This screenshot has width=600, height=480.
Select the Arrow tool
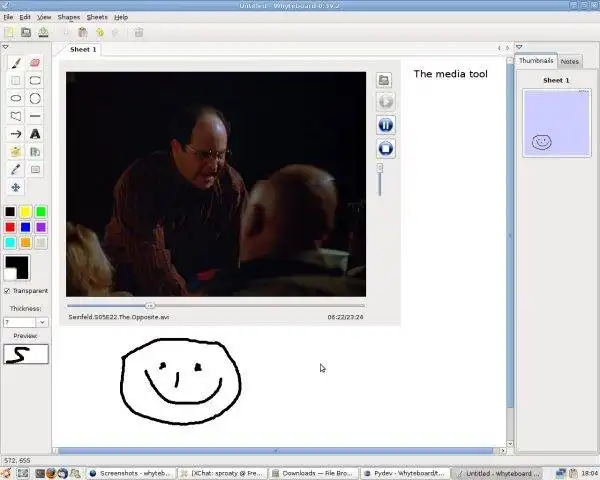[x=16, y=134]
